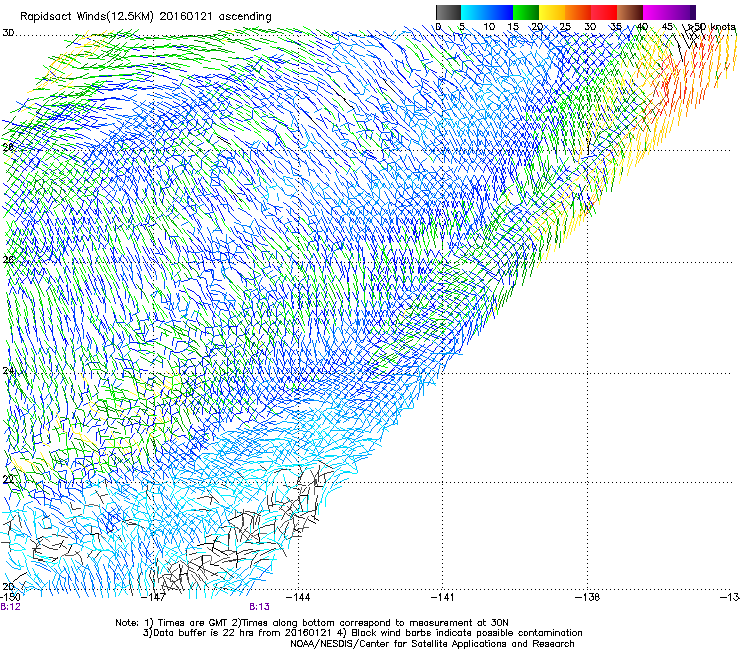Click the note 'Data buffer is 22 hrs'
740x650 pixels.
point(206,633)
